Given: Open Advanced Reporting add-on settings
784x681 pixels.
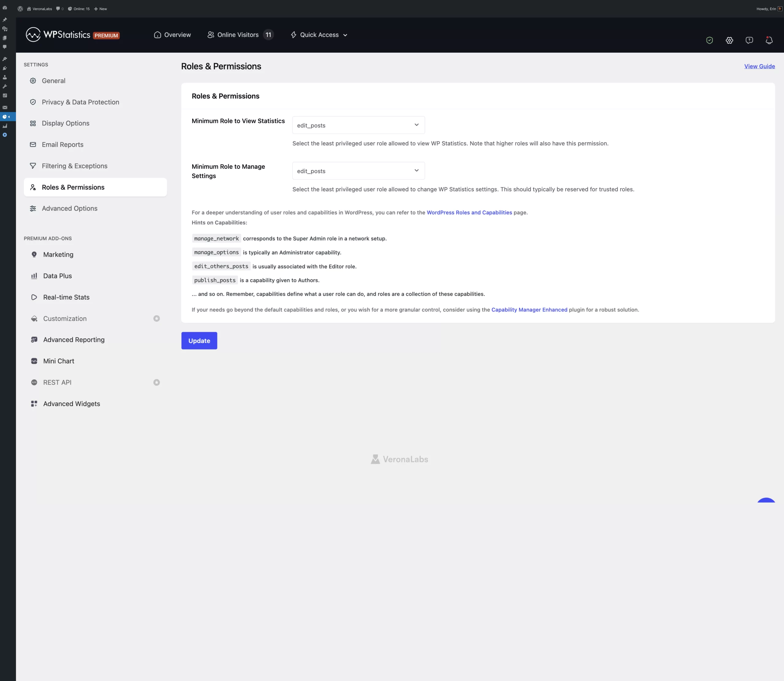Looking at the screenshot, I should (x=95, y=340).
